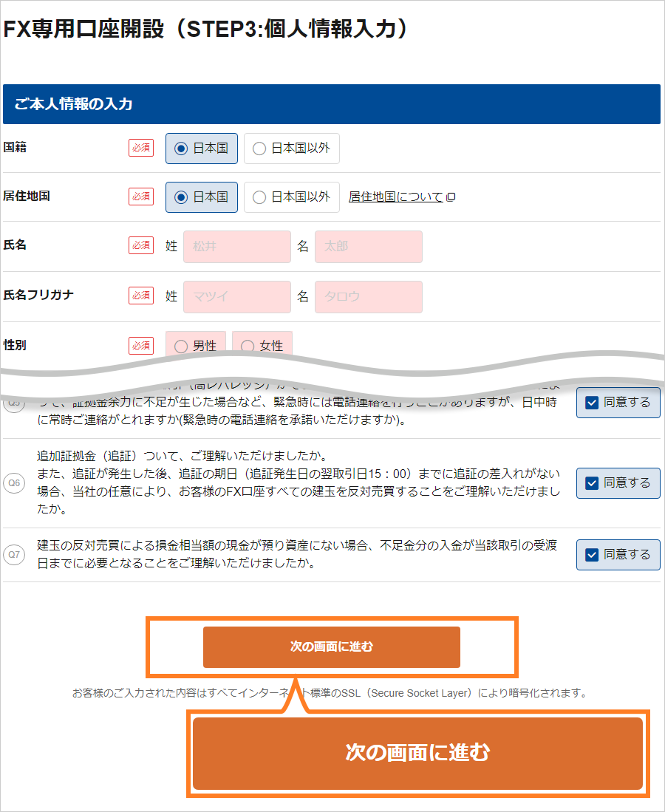Image resolution: width=665 pixels, height=812 pixels.
Task: Click the Q7 question text about 建玉の反対売買
Action: [x=297, y=554]
